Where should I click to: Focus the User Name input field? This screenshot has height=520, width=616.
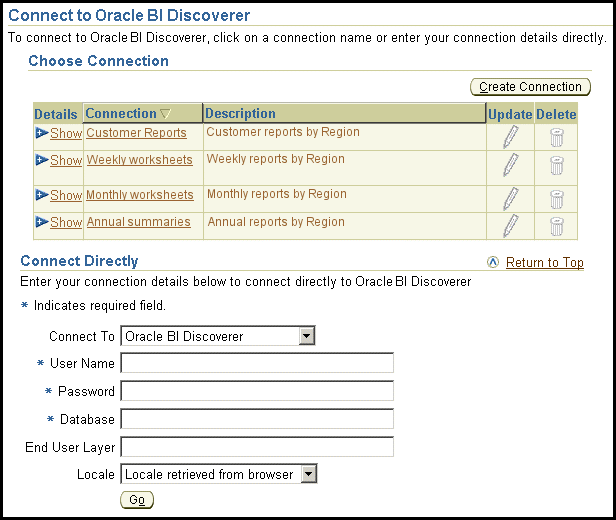[x=257, y=363]
